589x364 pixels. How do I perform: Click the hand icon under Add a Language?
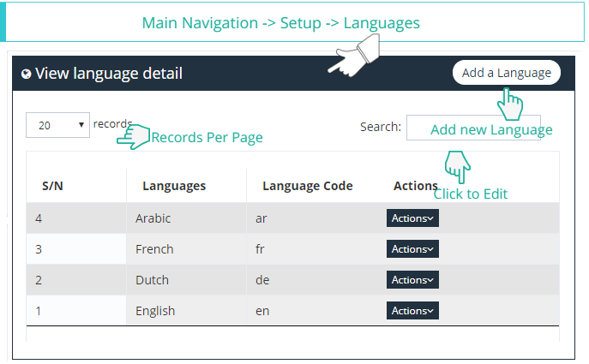click(x=510, y=104)
